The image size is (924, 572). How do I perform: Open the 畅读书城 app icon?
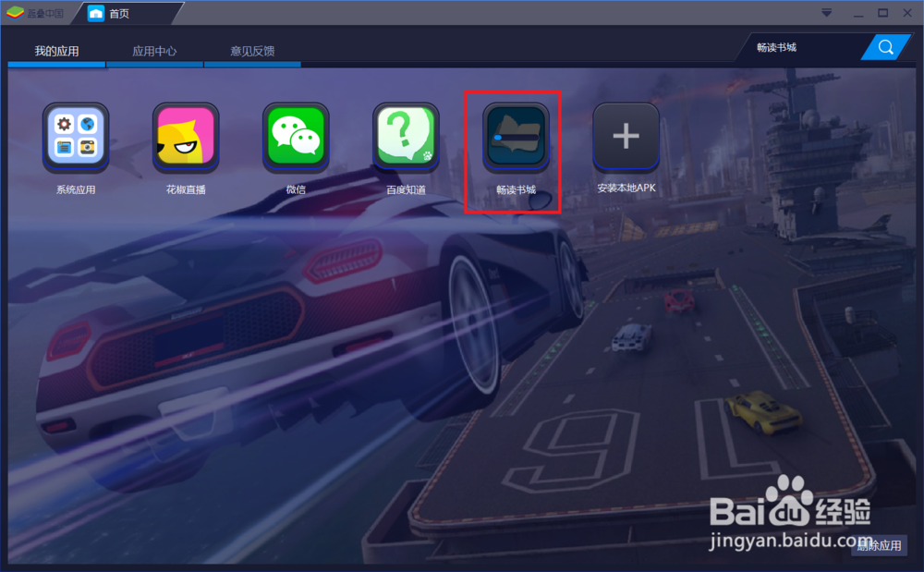pos(516,137)
